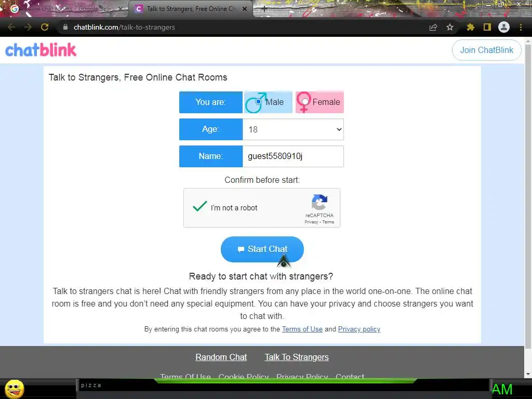Bookmark this page with the star icon
Screen dimensions: 532x399
(x=450, y=27)
